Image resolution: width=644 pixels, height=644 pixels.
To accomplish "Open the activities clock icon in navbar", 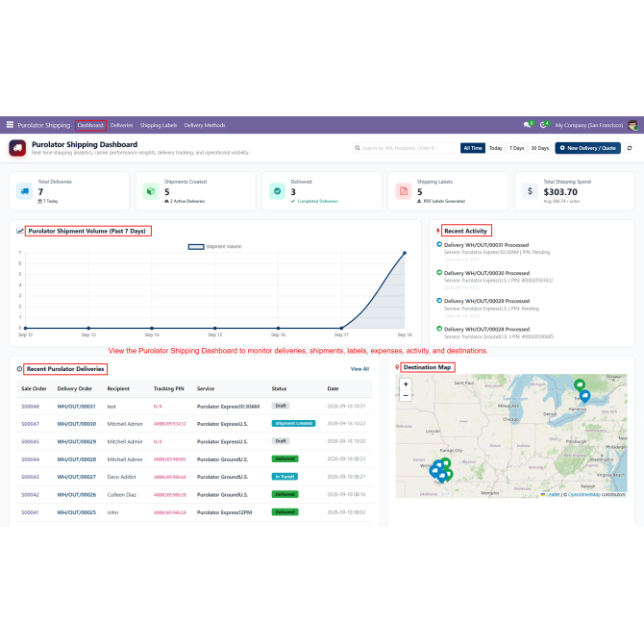I will click(544, 125).
